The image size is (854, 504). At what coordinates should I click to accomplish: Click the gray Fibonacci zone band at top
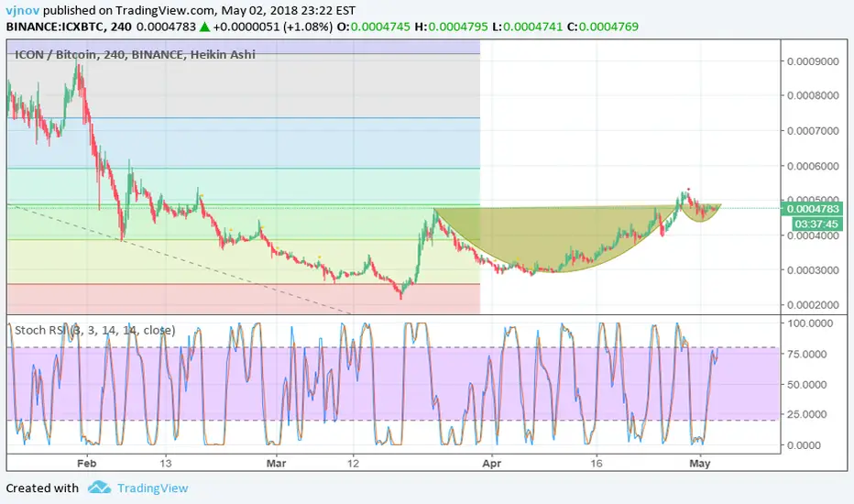click(244, 85)
